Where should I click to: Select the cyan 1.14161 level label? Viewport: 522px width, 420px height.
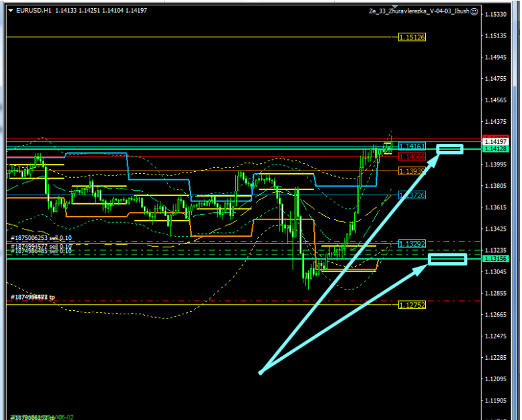click(412, 146)
